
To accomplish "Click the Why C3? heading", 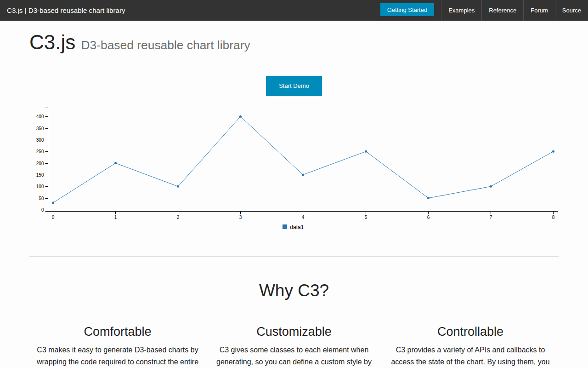I will pyautogui.click(x=294, y=290).
